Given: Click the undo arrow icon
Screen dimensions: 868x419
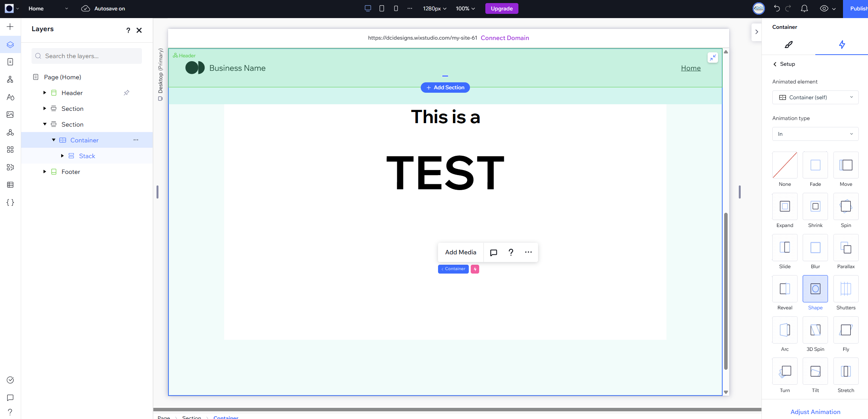Looking at the screenshot, I should click(776, 8).
